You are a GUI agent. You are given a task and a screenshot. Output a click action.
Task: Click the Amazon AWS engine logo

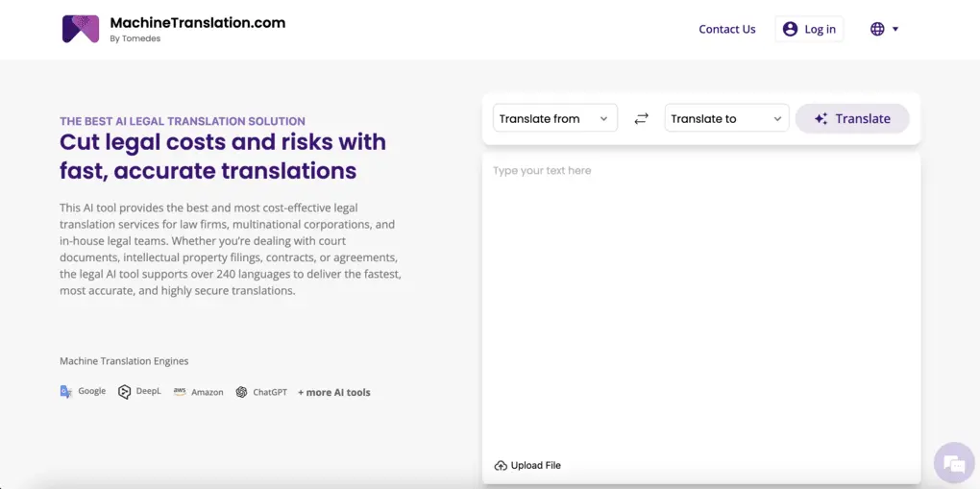(180, 392)
